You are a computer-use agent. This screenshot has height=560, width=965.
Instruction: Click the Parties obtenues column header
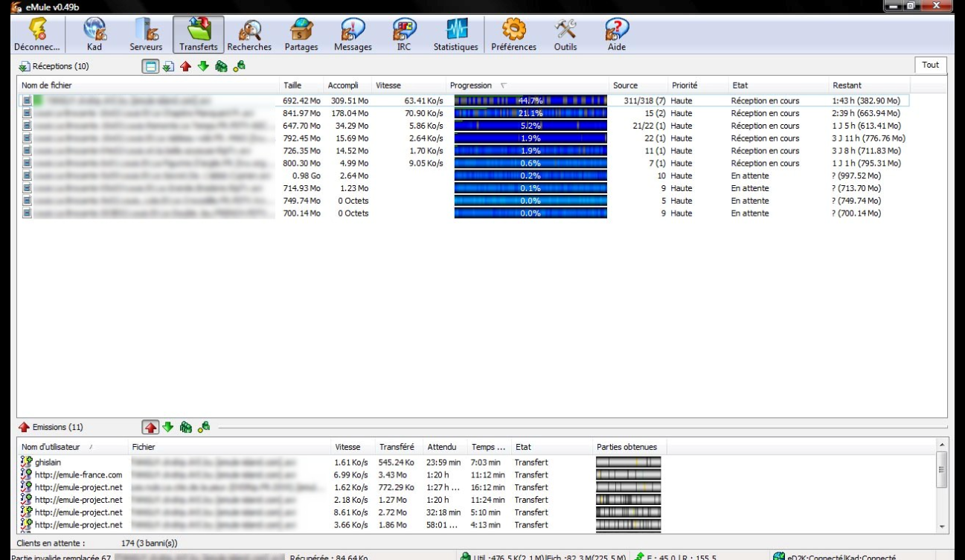(x=629, y=447)
